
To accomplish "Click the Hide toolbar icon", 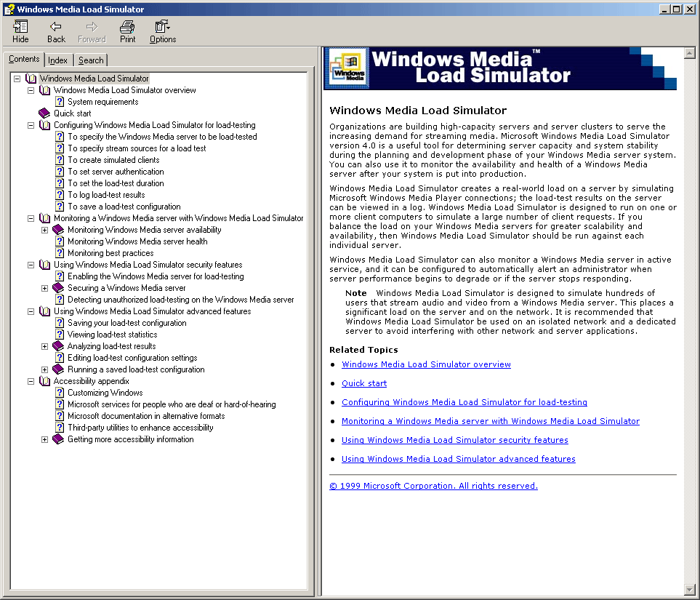I will point(20,27).
